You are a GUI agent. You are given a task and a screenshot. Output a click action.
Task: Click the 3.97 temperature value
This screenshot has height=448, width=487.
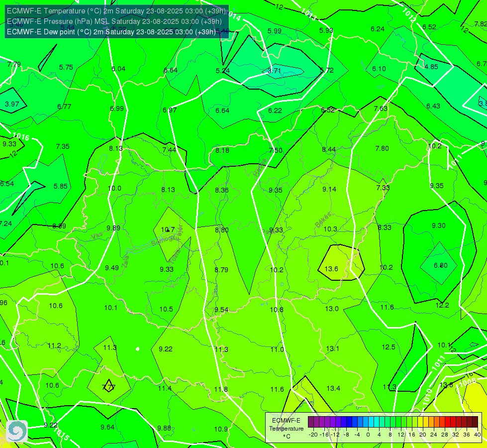pos(12,104)
